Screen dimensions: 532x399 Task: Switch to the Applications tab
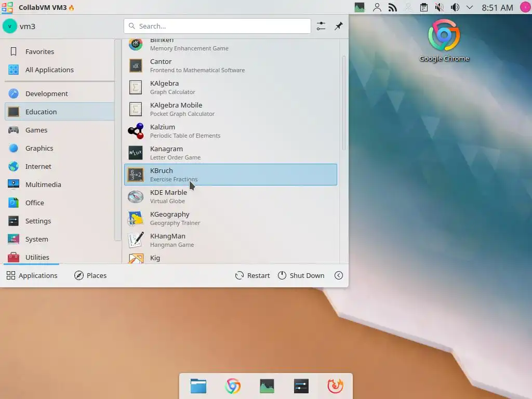tap(32, 275)
